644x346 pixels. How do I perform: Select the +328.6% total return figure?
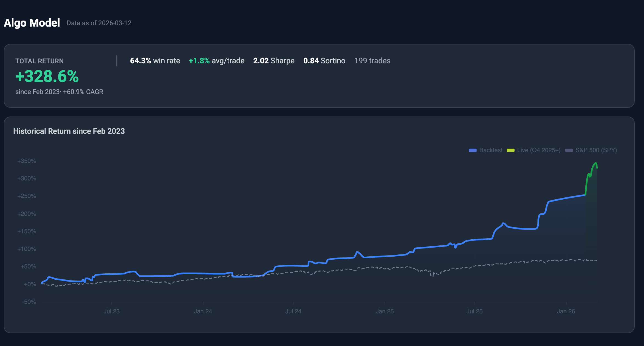[x=47, y=76]
